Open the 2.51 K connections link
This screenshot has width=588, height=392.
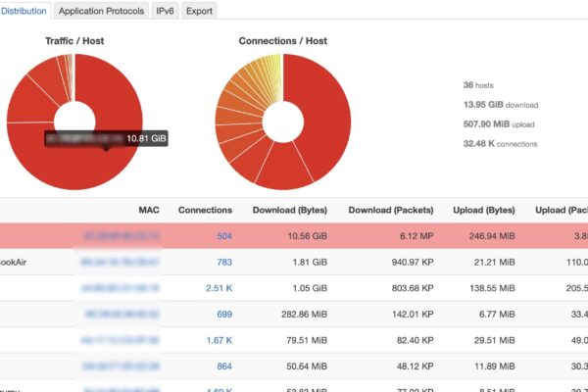click(x=219, y=288)
